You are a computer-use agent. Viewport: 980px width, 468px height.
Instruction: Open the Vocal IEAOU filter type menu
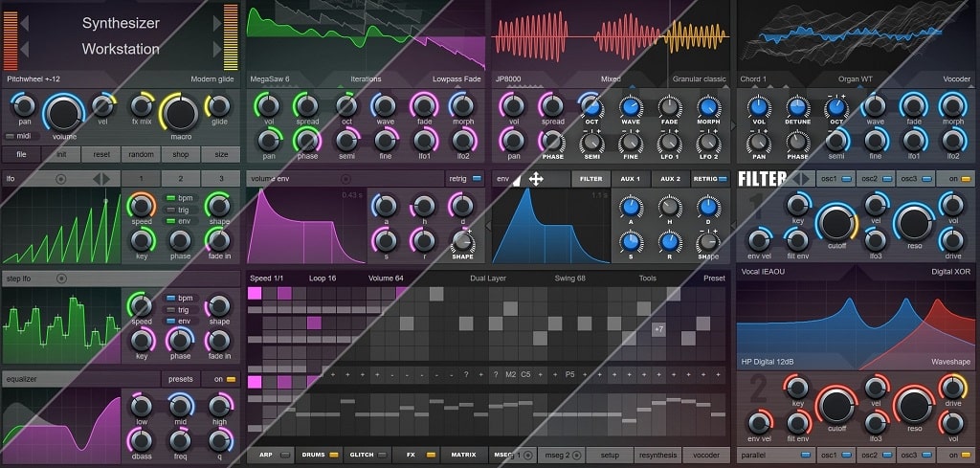coord(763,272)
